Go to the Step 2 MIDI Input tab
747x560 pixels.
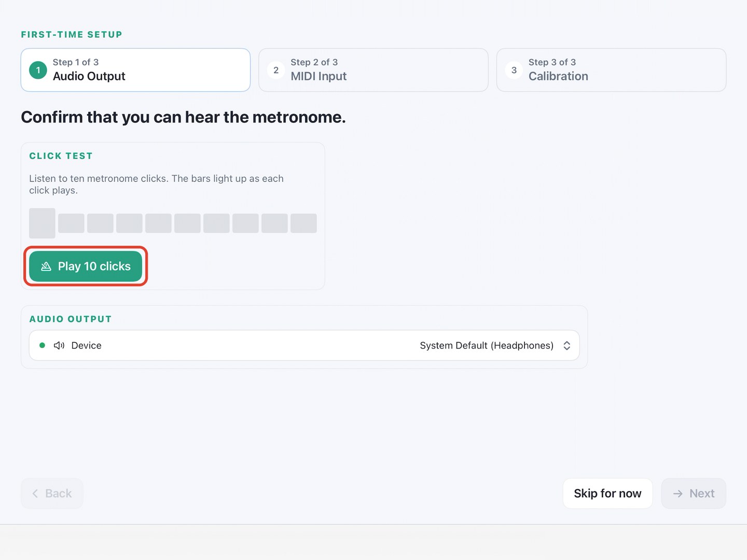pyautogui.click(x=374, y=70)
